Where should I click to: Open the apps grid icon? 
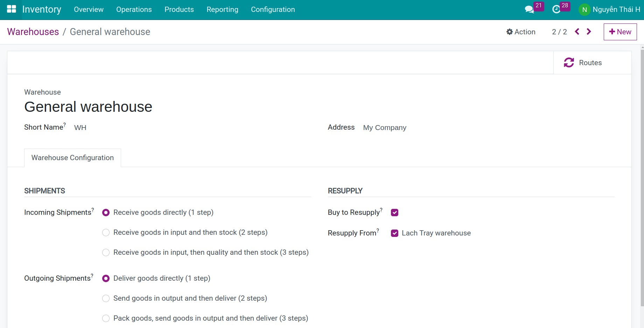[x=12, y=9]
